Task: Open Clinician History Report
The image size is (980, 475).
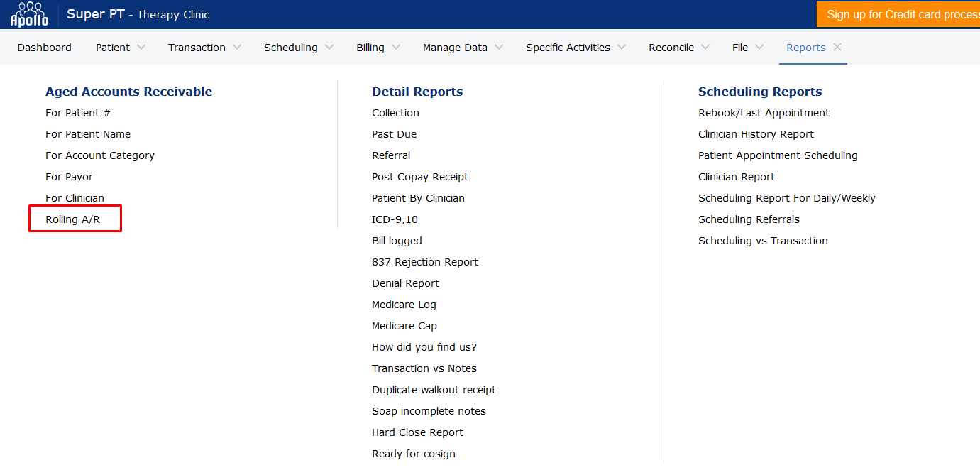Action: pyautogui.click(x=756, y=134)
